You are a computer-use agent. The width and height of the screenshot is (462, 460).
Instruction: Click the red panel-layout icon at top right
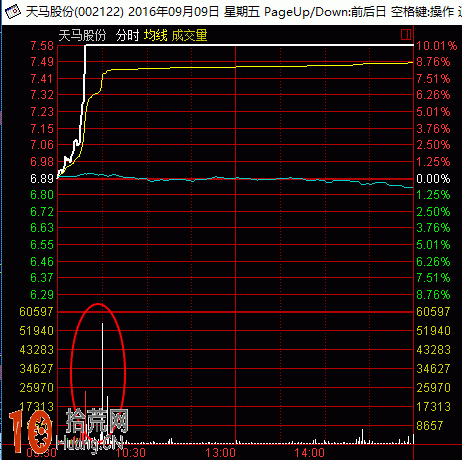pos(406,34)
